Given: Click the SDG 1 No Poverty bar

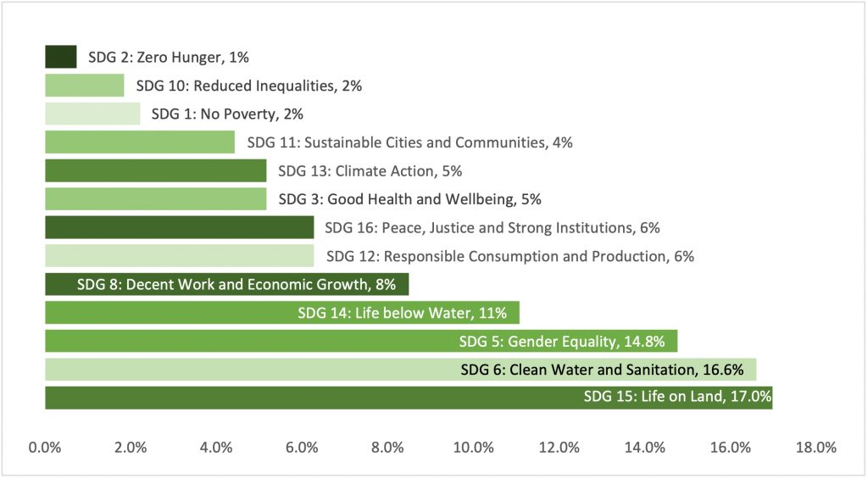Looking at the screenshot, I should (92, 114).
